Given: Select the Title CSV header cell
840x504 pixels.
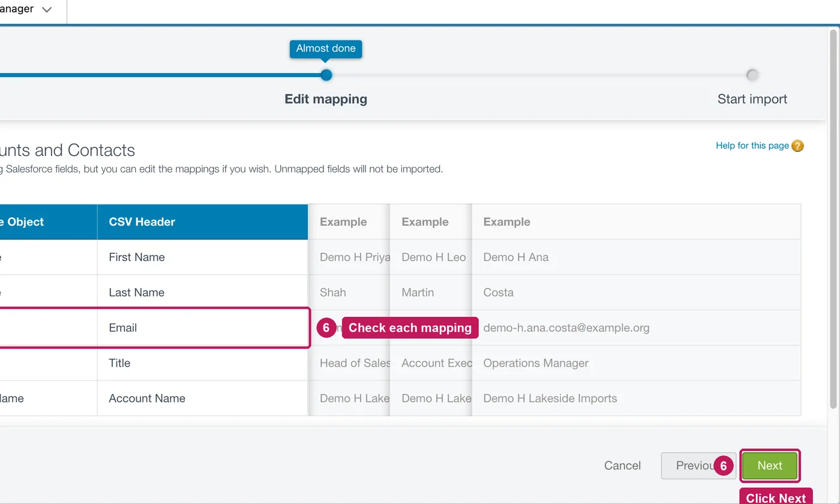Looking at the screenshot, I should pyautogui.click(x=202, y=363).
